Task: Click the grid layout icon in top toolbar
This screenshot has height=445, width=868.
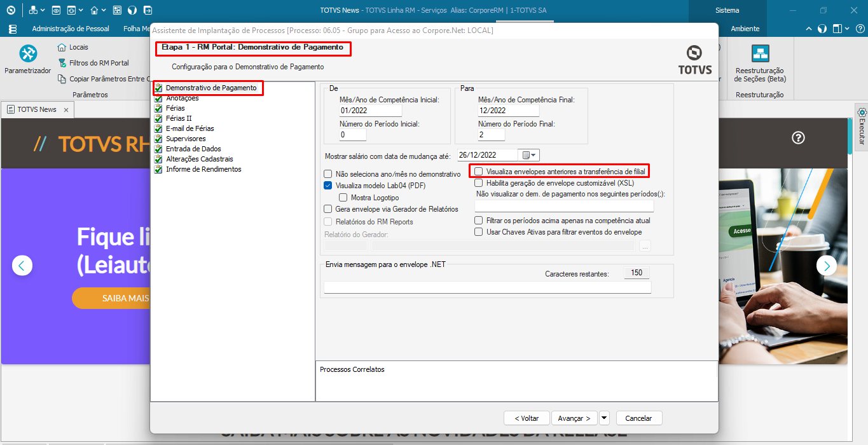Action: click(117, 10)
